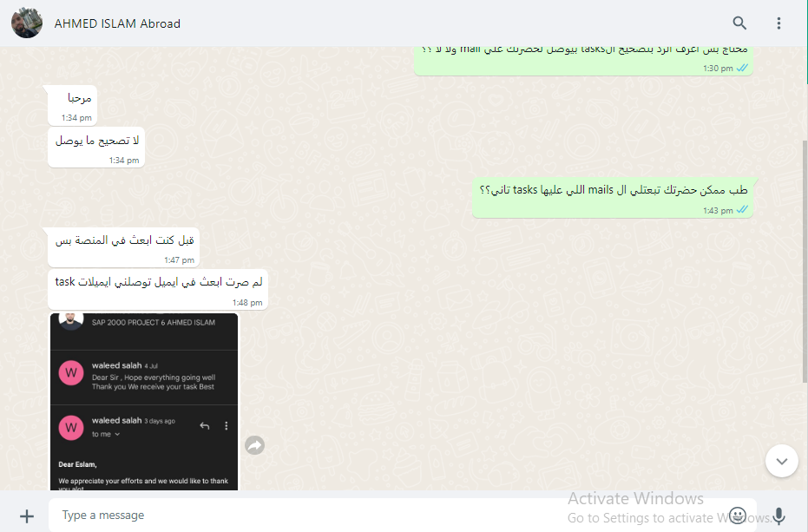Expand the "to me" chevron in screenshot
This screenshot has width=808, height=532.
(117, 435)
